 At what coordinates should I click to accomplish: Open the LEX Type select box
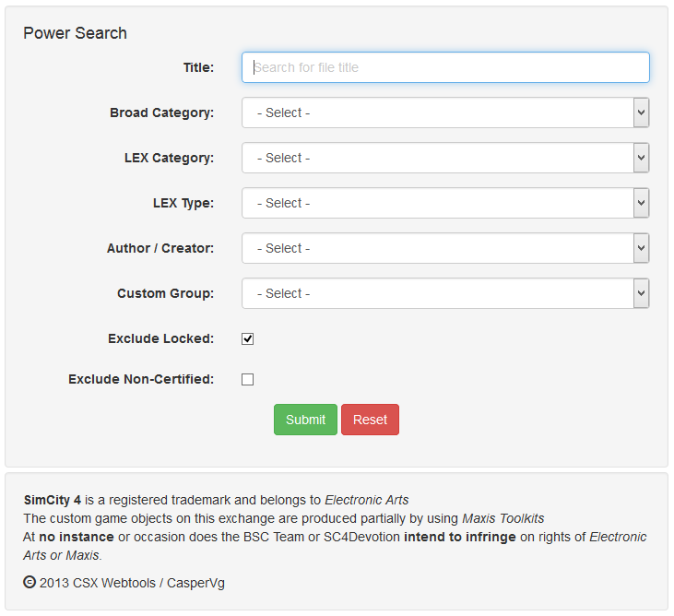(445, 203)
